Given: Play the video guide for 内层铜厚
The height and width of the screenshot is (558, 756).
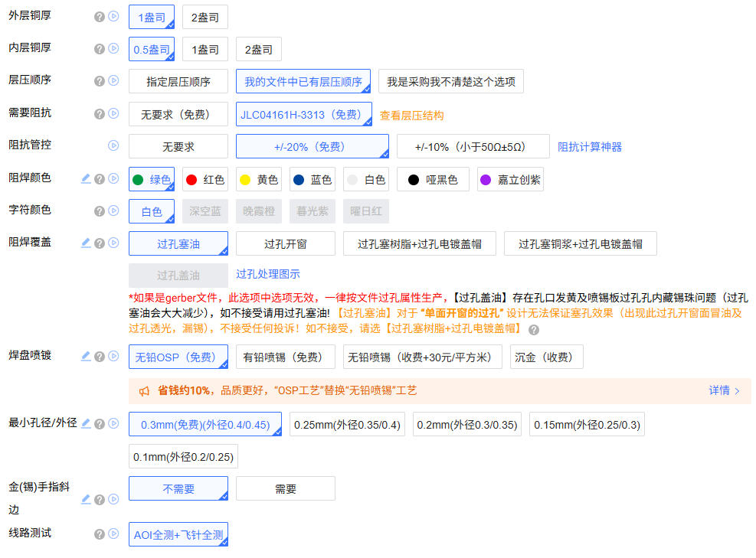Looking at the screenshot, I should click(114, 49).
